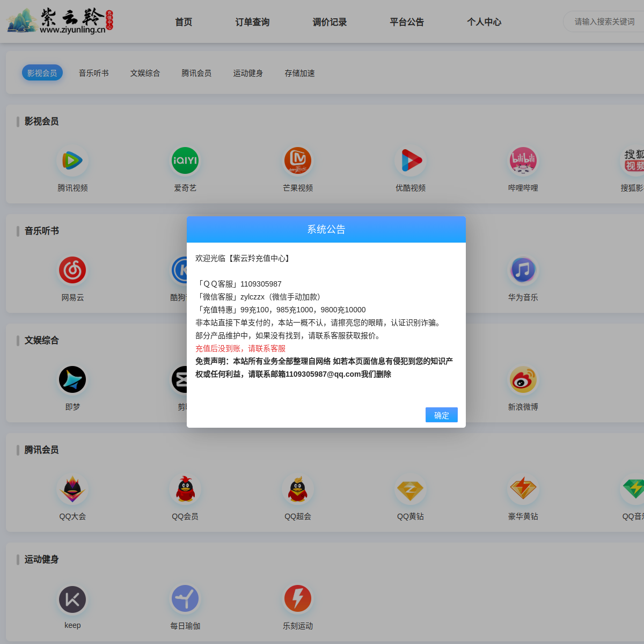The image size is (644, 644).
Task: Open the 爱奇艺 iQIYI icon
Action: [185, 160]
